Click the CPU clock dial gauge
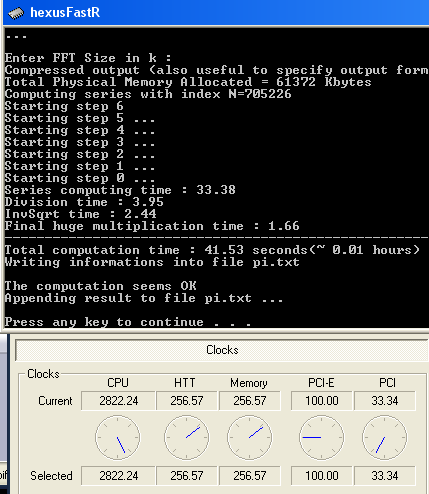The image size is (429, 494). click(118, 437)
